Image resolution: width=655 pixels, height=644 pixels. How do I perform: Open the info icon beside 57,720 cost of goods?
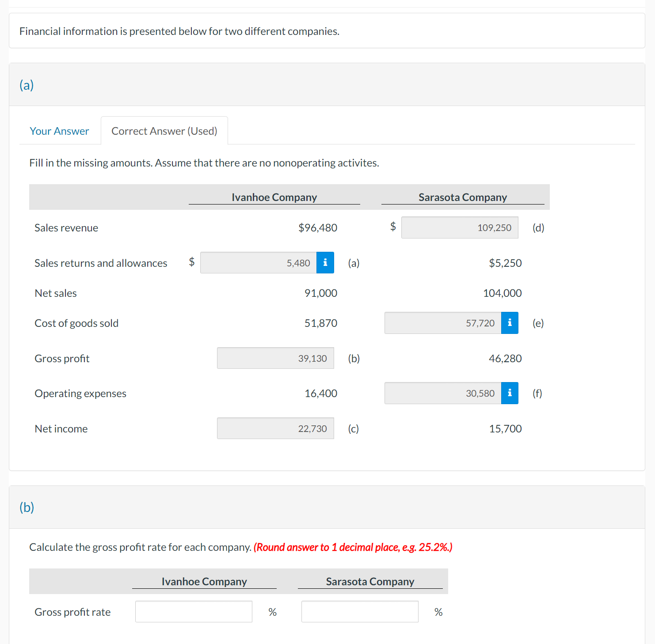(509, 323)
